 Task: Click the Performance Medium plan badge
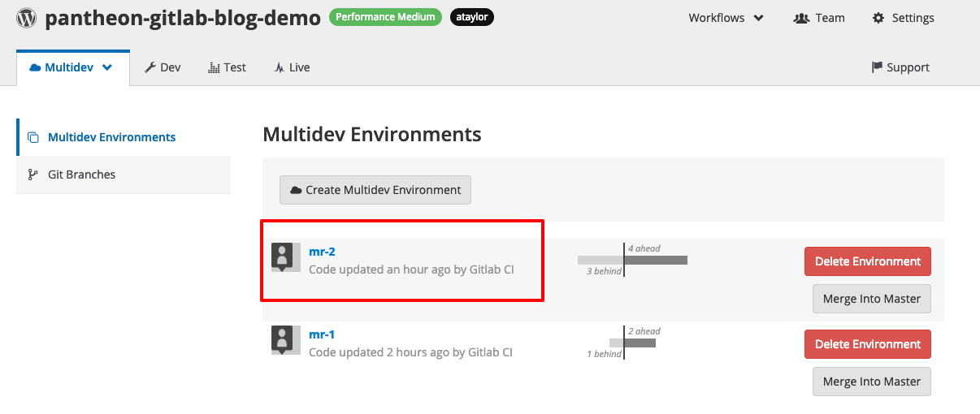385,17
